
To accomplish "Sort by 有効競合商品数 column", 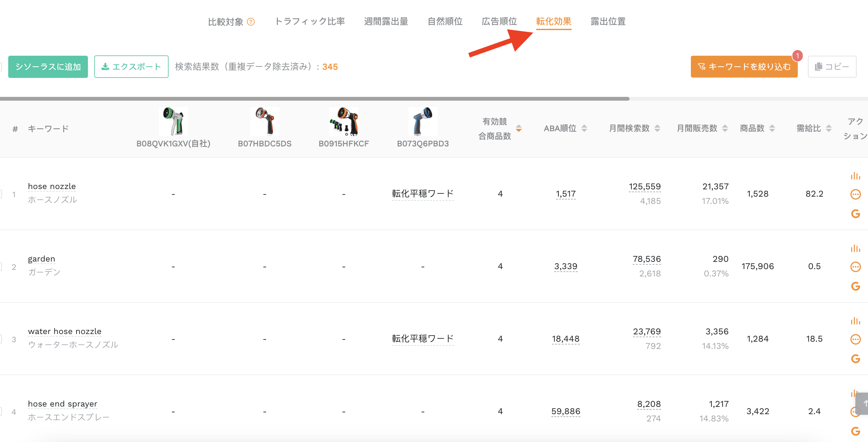I will pyautogui.click(x=518, y=129).
